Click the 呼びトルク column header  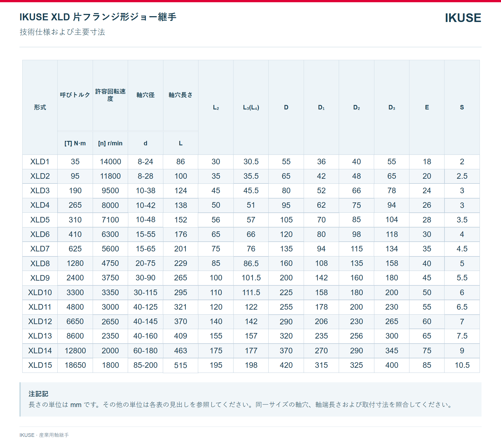tap(75, 95)
